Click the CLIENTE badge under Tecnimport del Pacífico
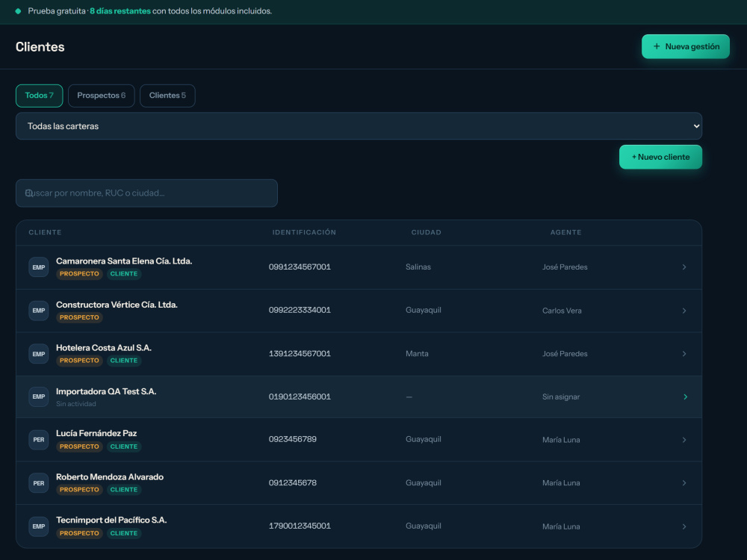The image size is (747, 560). click(x=124, y=533)
